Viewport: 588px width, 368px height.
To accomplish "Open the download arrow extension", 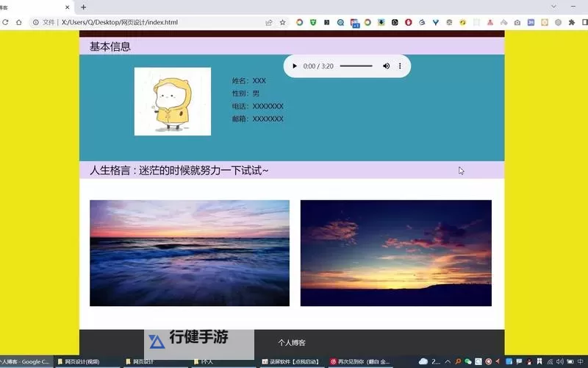I will 381,23.
